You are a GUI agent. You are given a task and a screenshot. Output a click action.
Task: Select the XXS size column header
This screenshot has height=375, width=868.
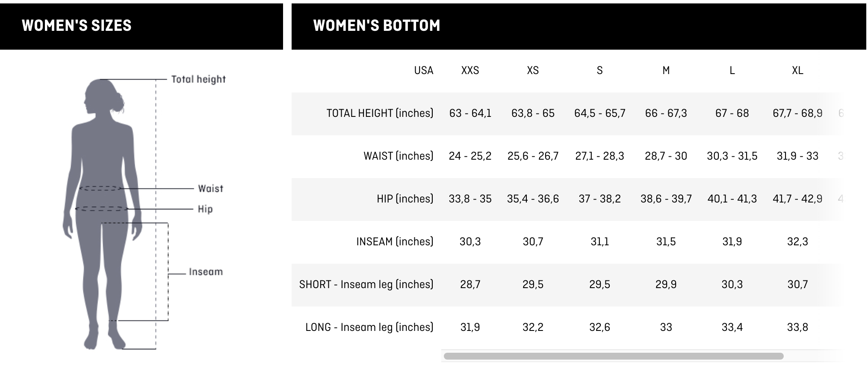pos(470,71)
